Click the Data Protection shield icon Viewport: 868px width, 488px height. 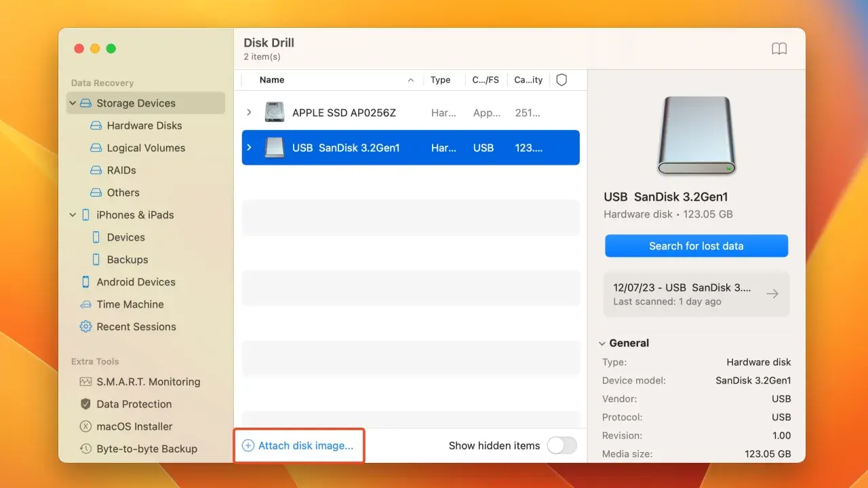point(85,404)
